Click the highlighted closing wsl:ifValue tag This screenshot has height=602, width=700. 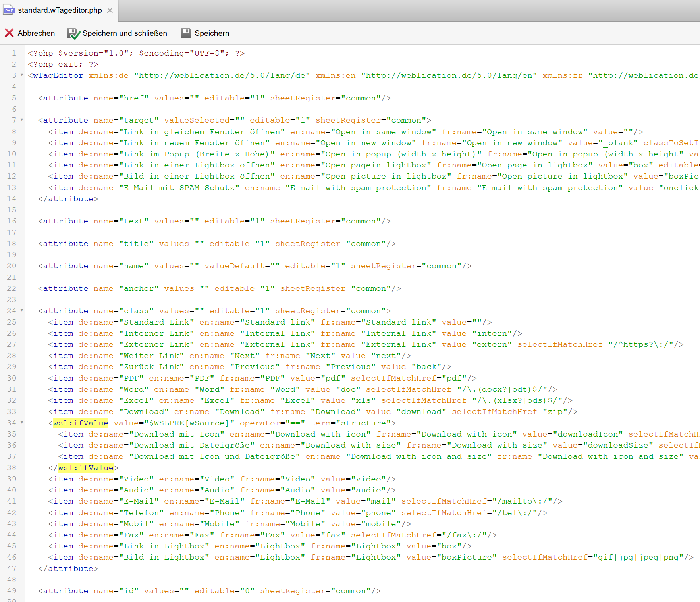click(x=86, y=468)
